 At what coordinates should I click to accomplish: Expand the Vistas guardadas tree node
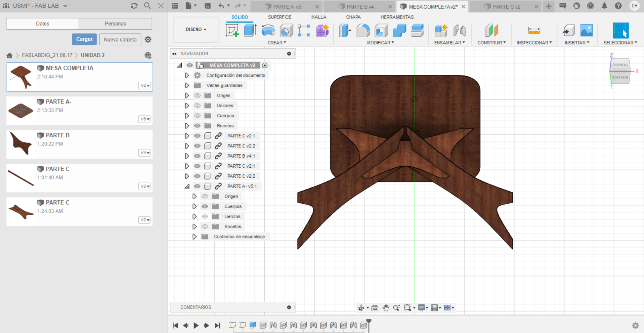187,85
